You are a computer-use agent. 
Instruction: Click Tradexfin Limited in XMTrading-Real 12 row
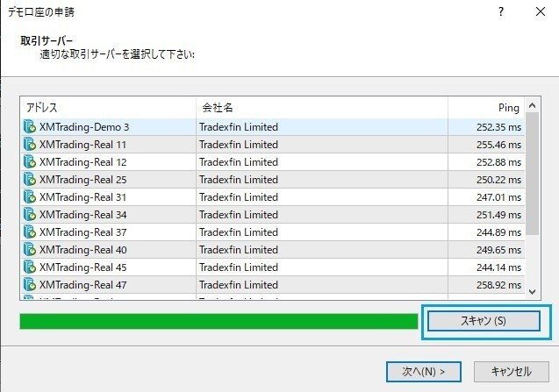(239, 161)
